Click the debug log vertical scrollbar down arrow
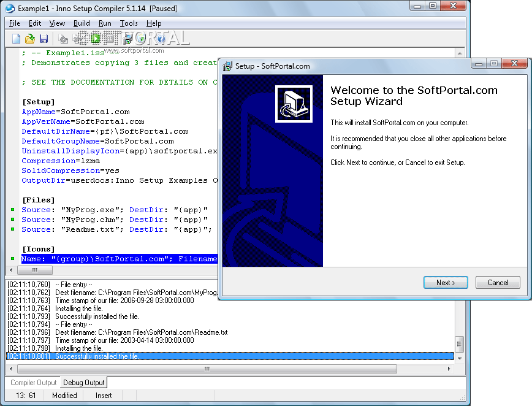This screenshot has height=406, width=532. (x=460, y=358)
